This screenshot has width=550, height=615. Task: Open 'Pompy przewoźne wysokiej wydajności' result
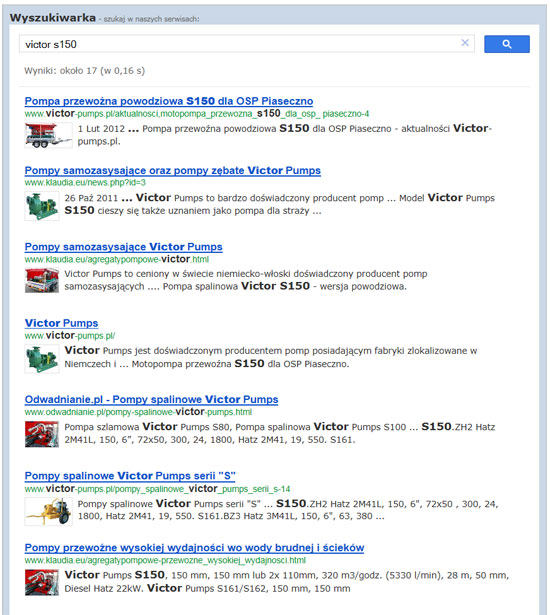194,548
